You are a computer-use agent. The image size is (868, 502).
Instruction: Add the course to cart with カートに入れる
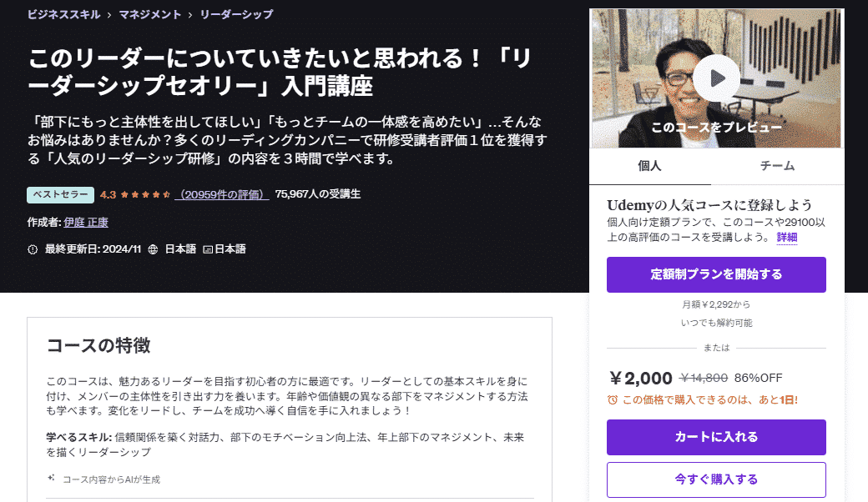(x=715, y=437)
